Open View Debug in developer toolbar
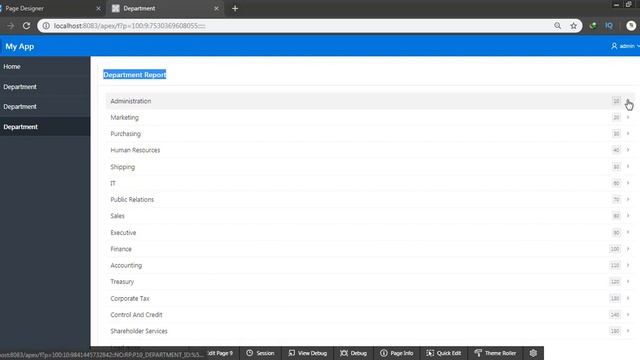The width and height of the screenshot is (640, 360). click(307, 353)
